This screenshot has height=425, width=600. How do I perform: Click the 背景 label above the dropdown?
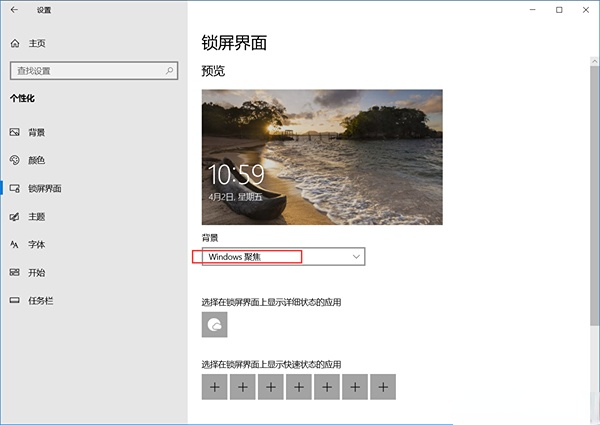tap(210, 238)
